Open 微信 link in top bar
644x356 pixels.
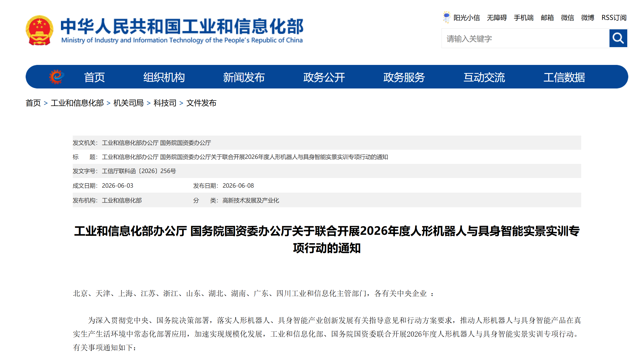click(x=567, y=18)
